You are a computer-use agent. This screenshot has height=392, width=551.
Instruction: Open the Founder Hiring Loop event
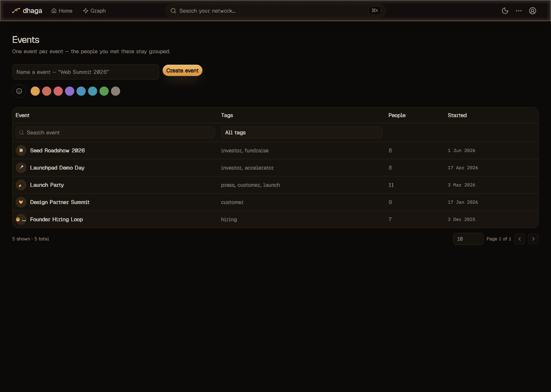pyautogui.click(x=57, y=219)
